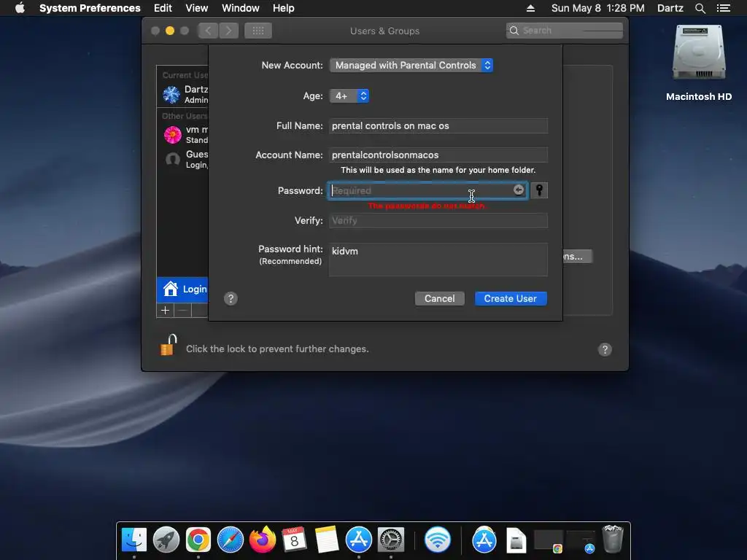Click the 'Password hint:' label

[290, 249]
